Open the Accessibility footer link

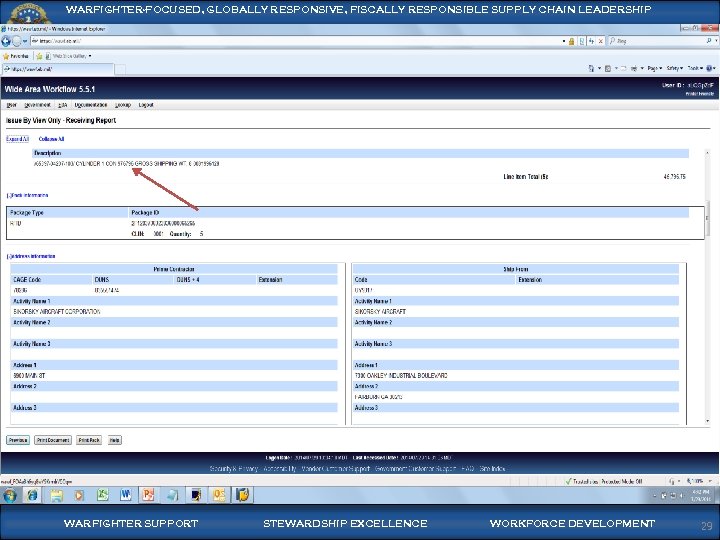pyautogui.click(x=280, y=469)
